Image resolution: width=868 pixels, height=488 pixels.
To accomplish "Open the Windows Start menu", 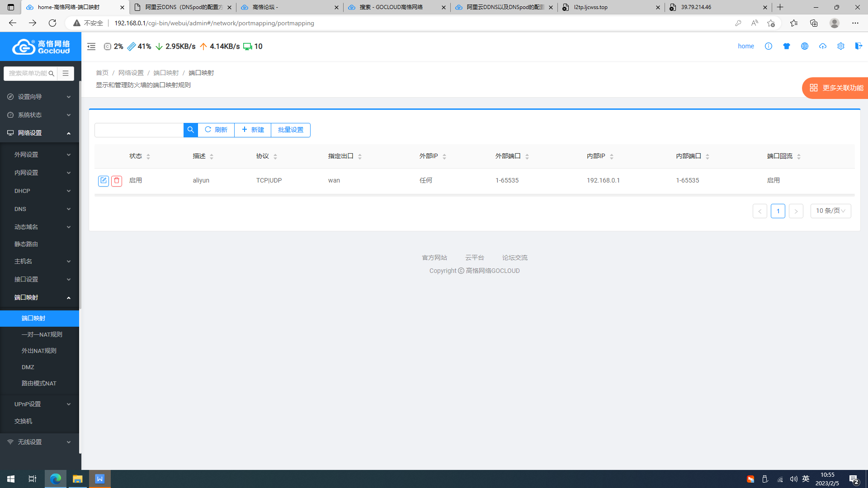I will (x=11, y=479).
